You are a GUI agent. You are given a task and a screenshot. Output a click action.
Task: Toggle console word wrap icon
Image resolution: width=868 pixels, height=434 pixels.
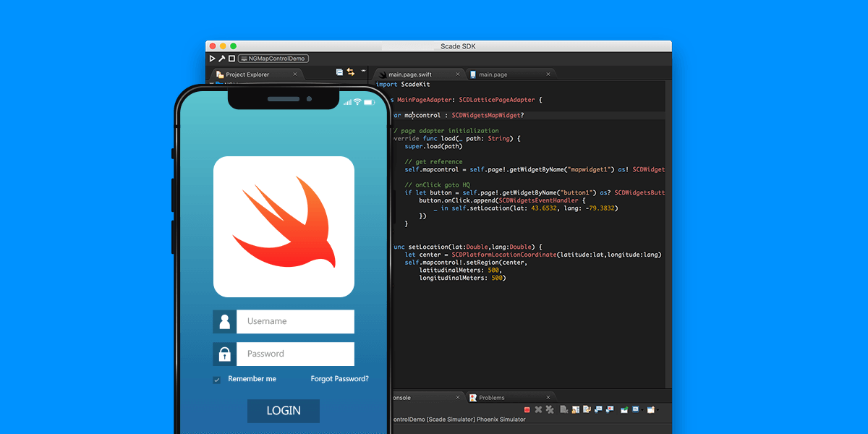[x=587, y=409]
